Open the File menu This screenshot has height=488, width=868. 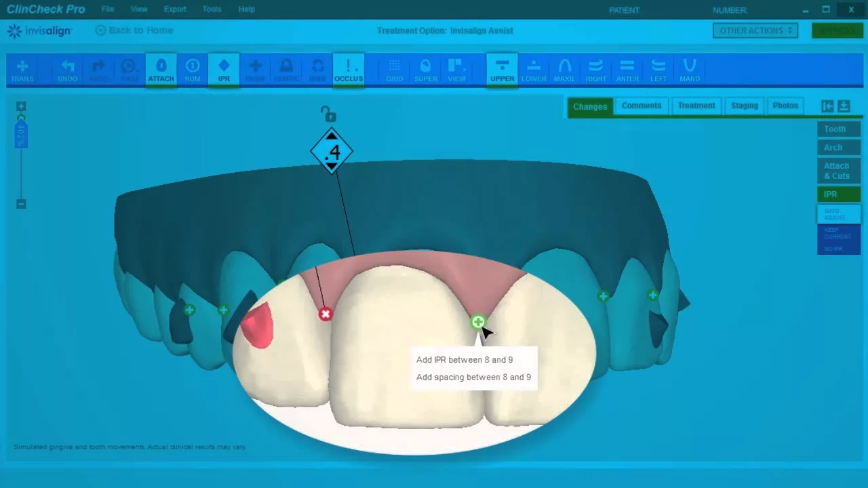(108, 9)
